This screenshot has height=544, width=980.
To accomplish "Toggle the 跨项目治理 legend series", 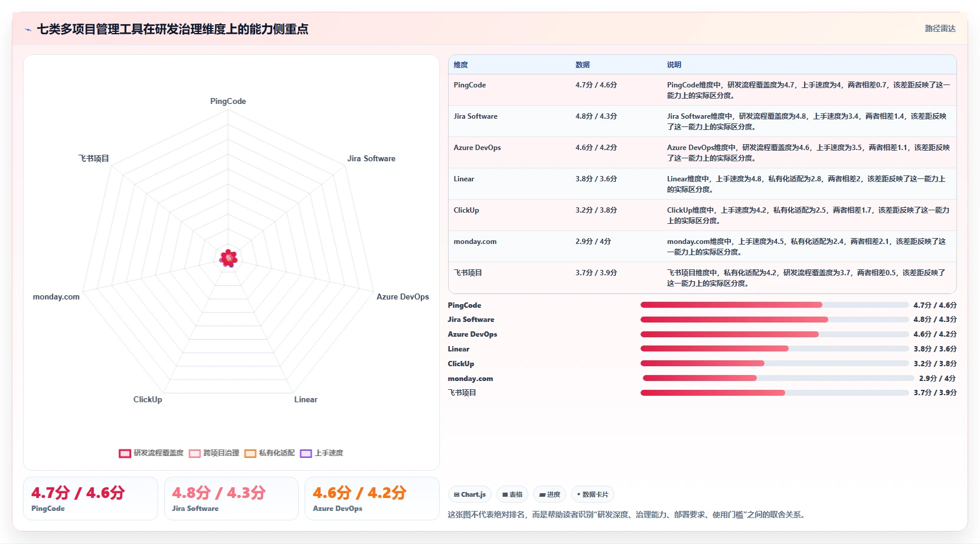I will (x=214, y=453).
